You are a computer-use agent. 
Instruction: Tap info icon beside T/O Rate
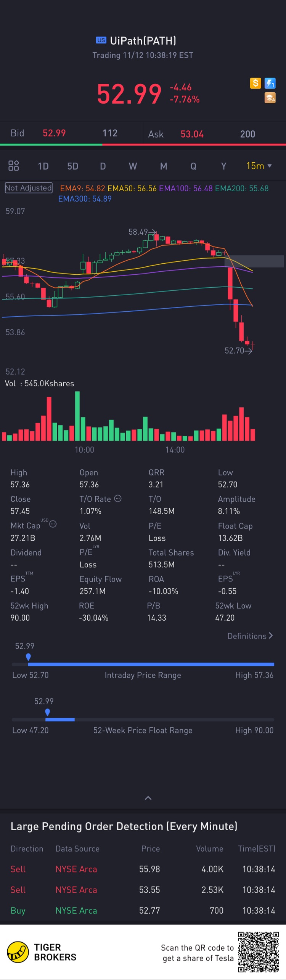point(118,498)
